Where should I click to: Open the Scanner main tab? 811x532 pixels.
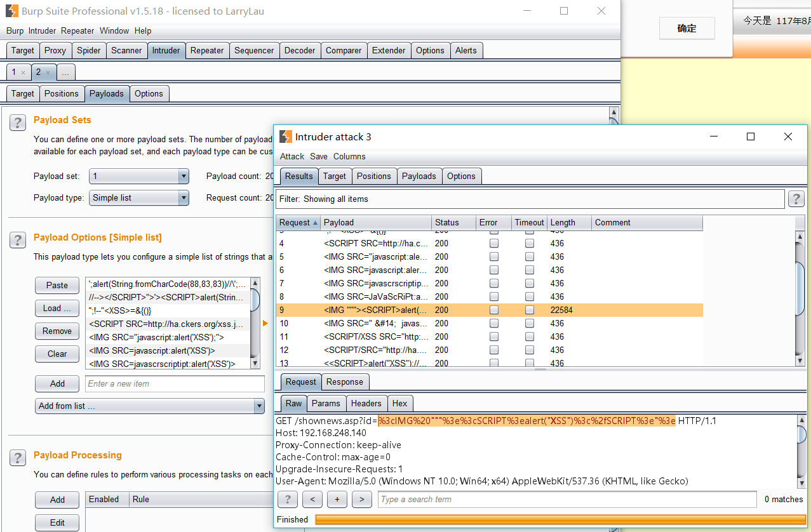pos(126,50)
